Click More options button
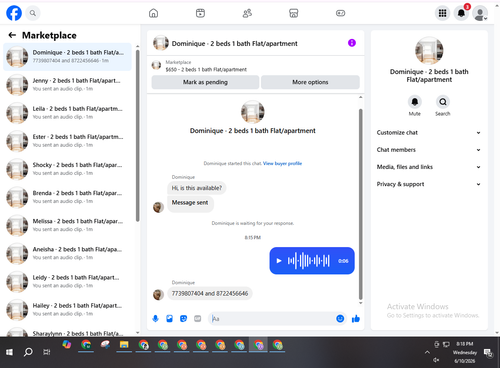The height and width of the screenshot is (368, 500). click(310, 82)
